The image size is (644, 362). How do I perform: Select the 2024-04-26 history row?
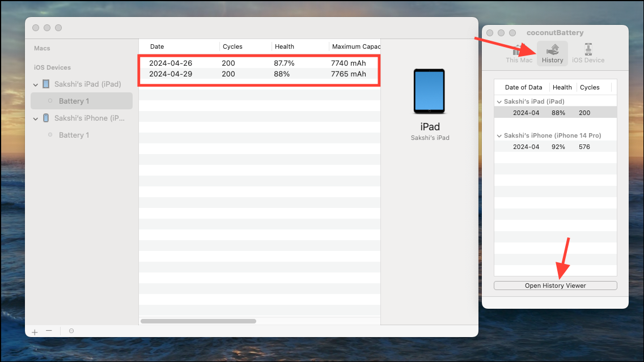tap(260, 63)
